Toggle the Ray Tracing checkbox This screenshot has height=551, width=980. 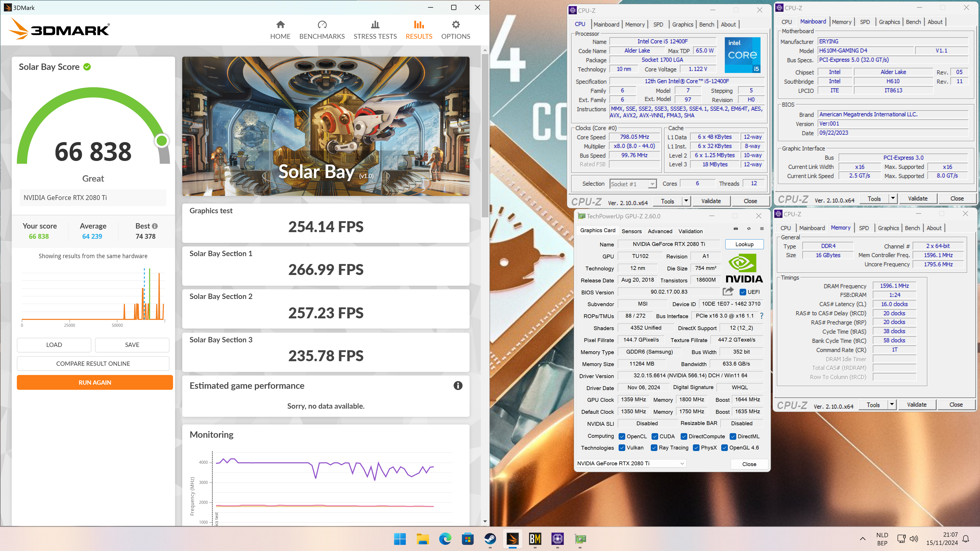(654, 448)
